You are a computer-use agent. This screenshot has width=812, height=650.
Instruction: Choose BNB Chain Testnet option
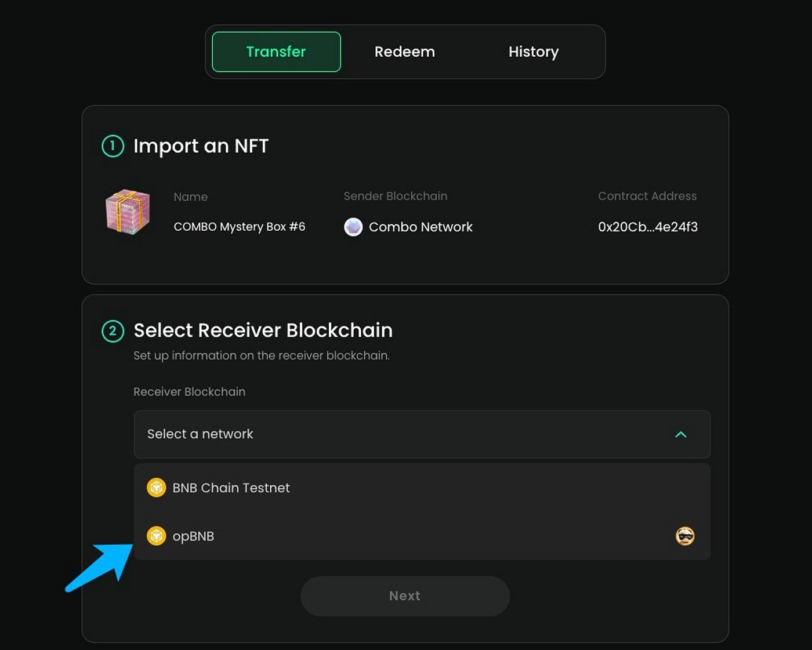pyautogui.click(x=422, y=488)
